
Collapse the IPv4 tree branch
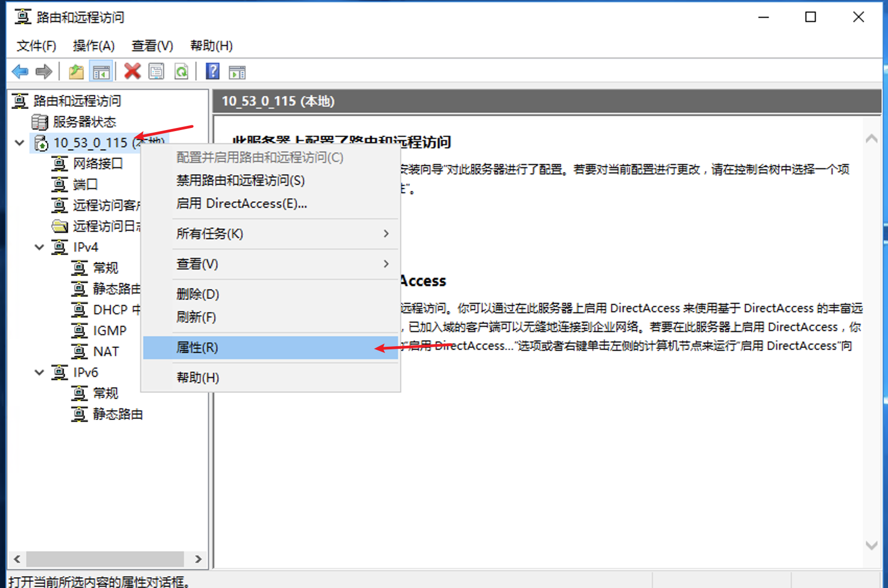(39, 246)
